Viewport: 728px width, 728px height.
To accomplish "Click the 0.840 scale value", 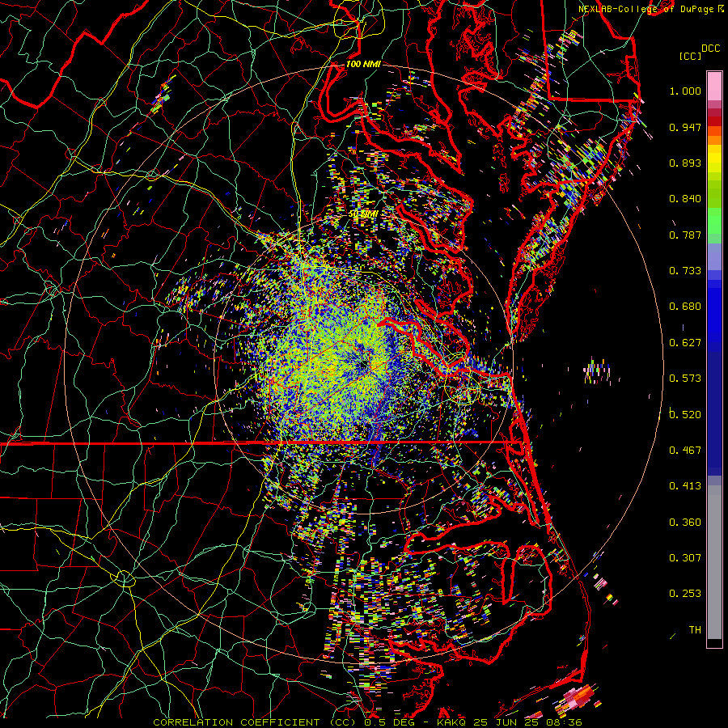I will 685,199.
